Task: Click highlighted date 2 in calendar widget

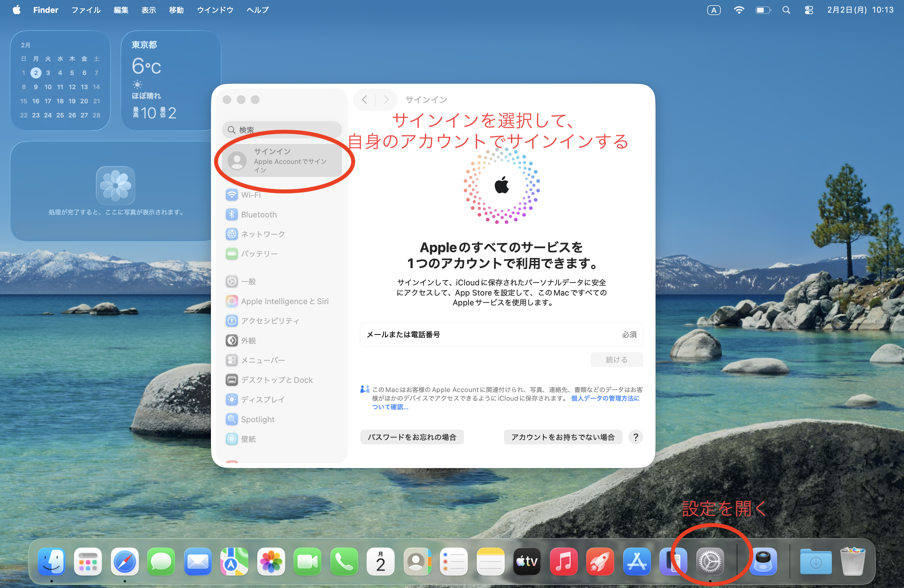Action: coord(36,73)
